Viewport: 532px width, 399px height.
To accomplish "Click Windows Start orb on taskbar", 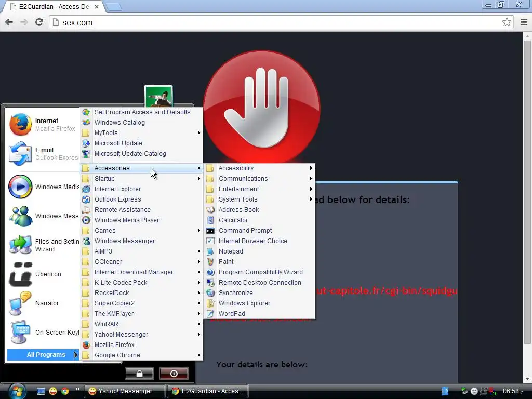I will [x=17, y=392].
